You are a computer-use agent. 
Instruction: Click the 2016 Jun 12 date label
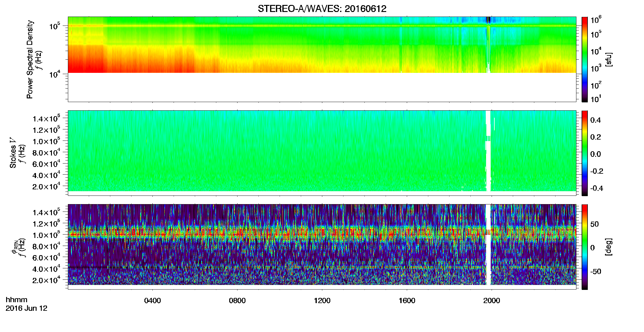click(x=26, y=308)
